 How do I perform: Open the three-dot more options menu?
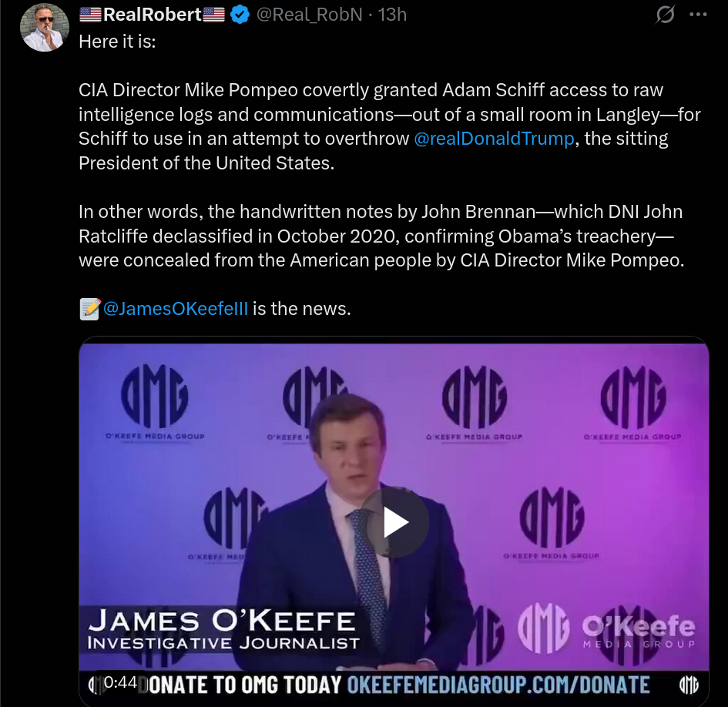[x=698, y=15]
